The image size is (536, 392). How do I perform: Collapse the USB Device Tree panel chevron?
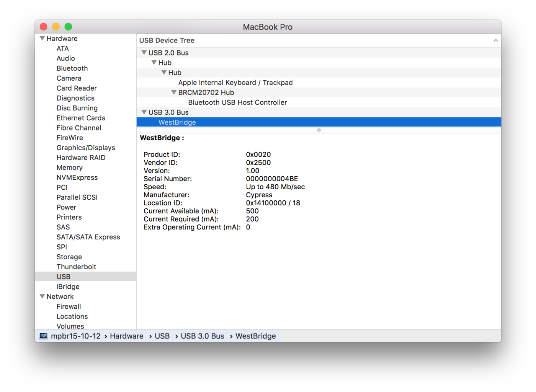pyautogui.click(x=496, y=40)
